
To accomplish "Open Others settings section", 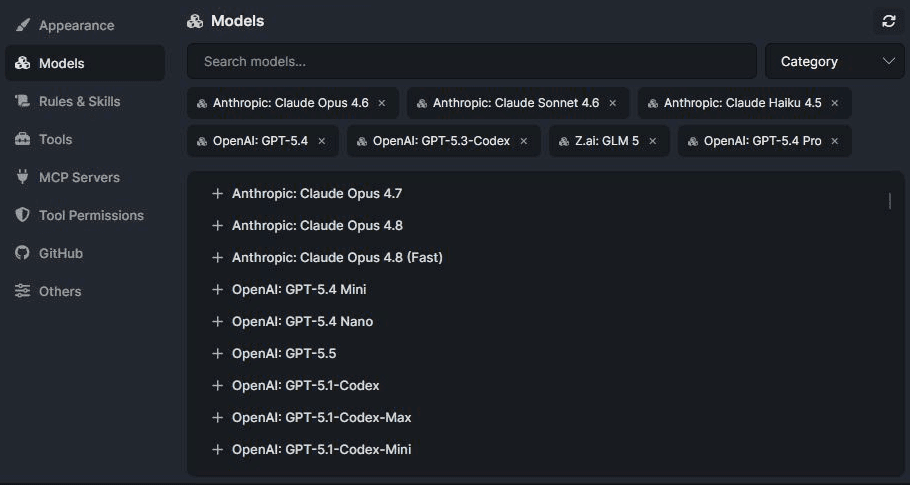I will (85, 291).
